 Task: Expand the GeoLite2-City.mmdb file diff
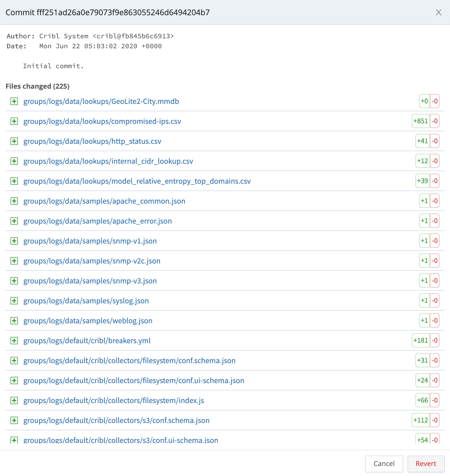14,101
